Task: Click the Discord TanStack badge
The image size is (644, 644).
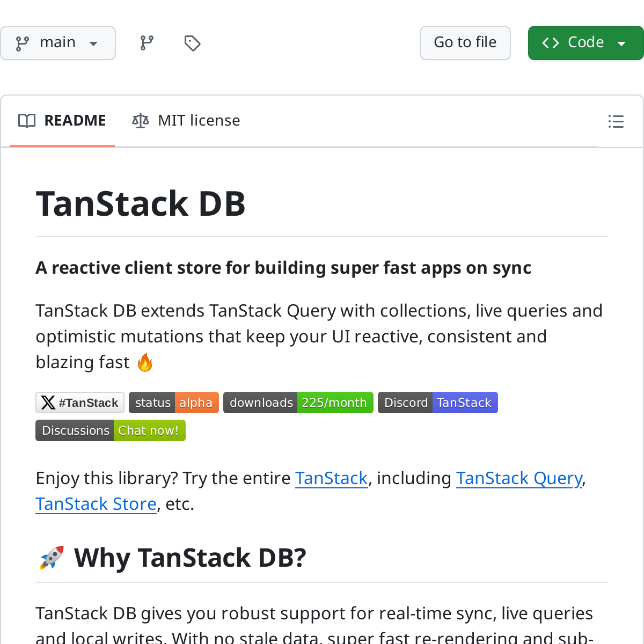Action: [437, 402]
